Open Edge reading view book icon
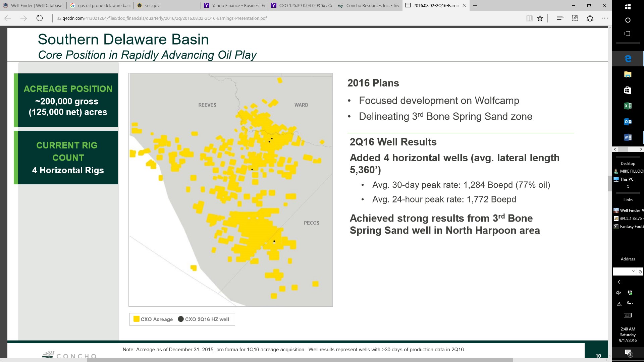 529,18
